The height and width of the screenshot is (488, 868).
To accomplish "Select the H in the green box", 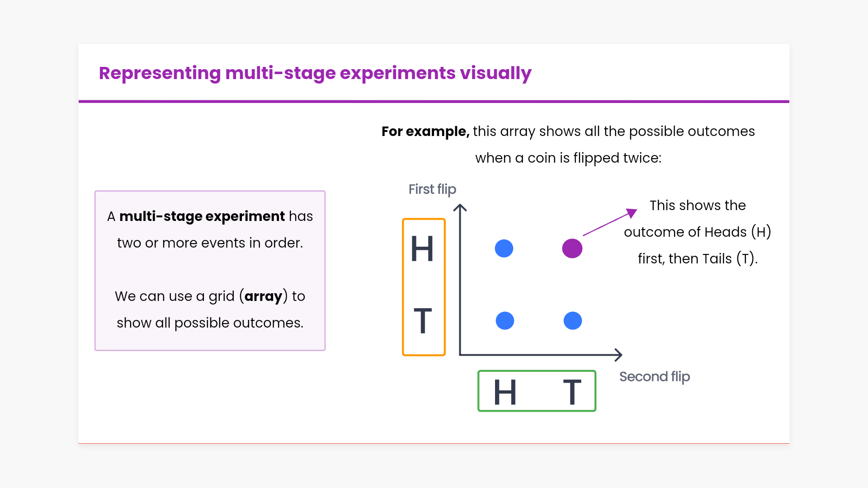I will click(505, 392).
